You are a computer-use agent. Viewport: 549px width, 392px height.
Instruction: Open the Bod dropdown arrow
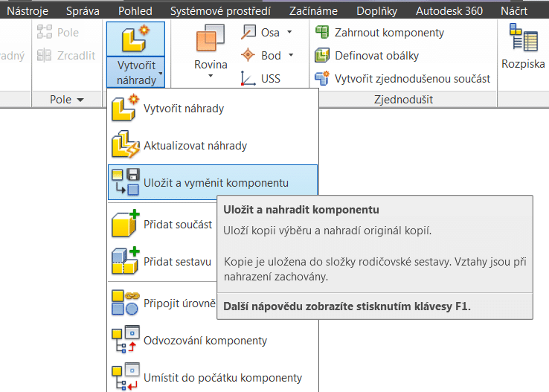[x=291, y=55]
